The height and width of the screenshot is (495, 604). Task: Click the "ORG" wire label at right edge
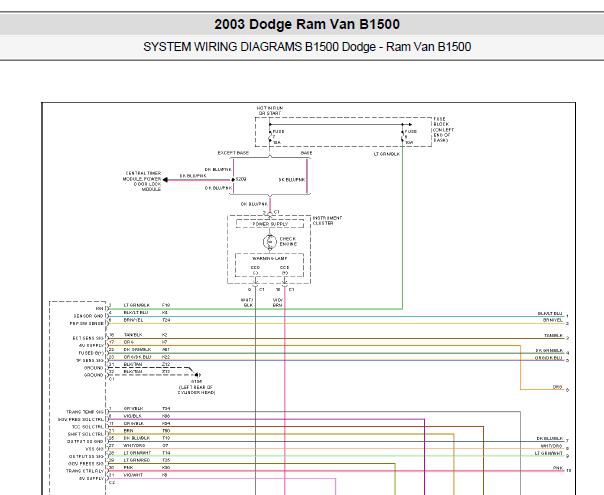coord(557,387)
